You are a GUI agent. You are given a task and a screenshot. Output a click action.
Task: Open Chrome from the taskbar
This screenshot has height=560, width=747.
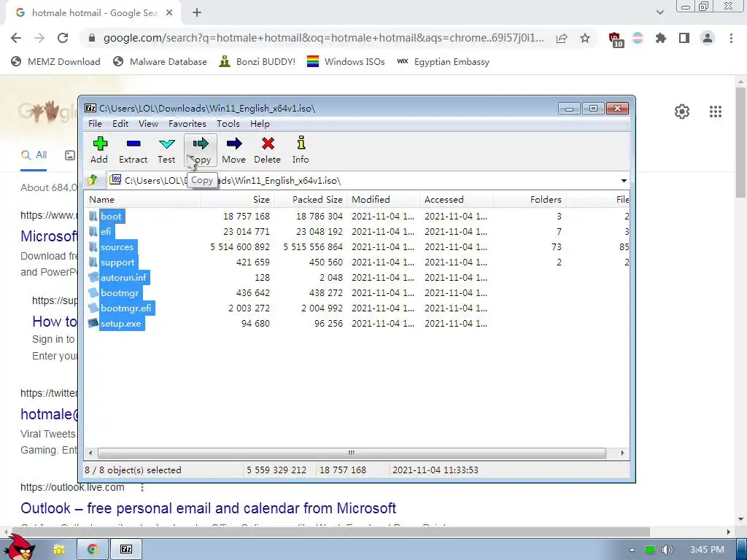point(93,550)
